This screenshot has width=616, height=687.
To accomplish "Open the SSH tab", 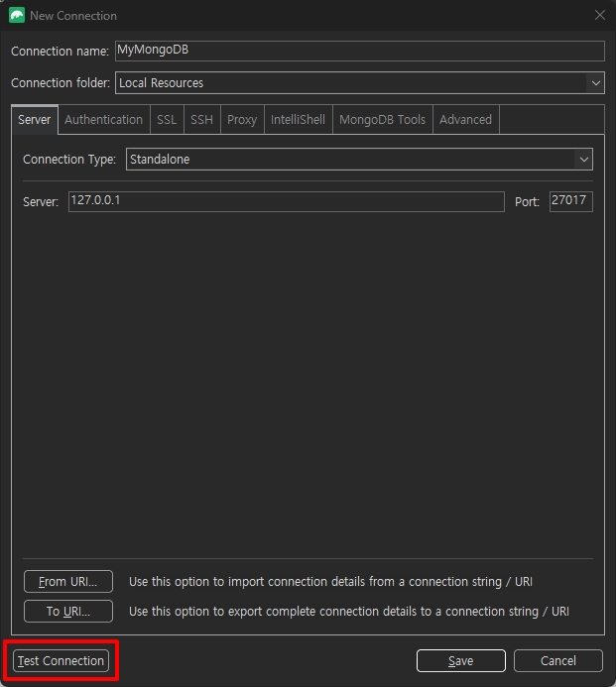I will (201, 120).
